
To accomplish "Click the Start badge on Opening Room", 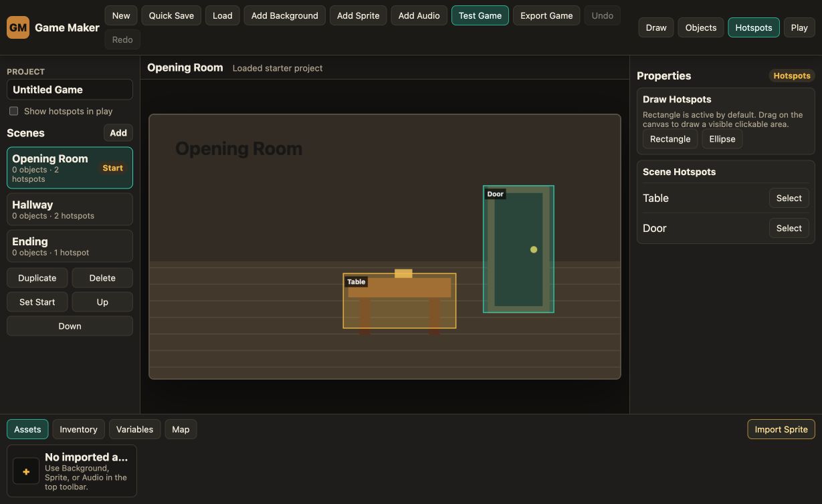I will [x=112, y=168].
